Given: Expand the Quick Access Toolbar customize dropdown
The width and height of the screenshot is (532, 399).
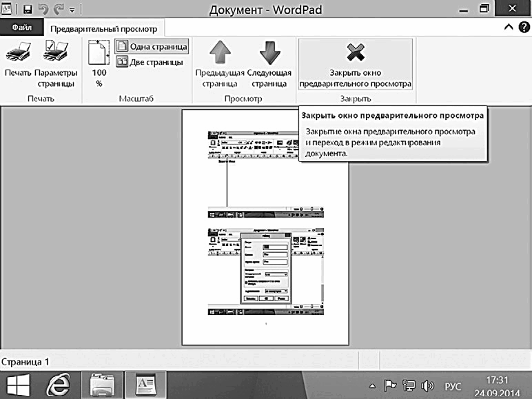Looking at the screenshot, I should pyautogui.click(x=72, y=10).
